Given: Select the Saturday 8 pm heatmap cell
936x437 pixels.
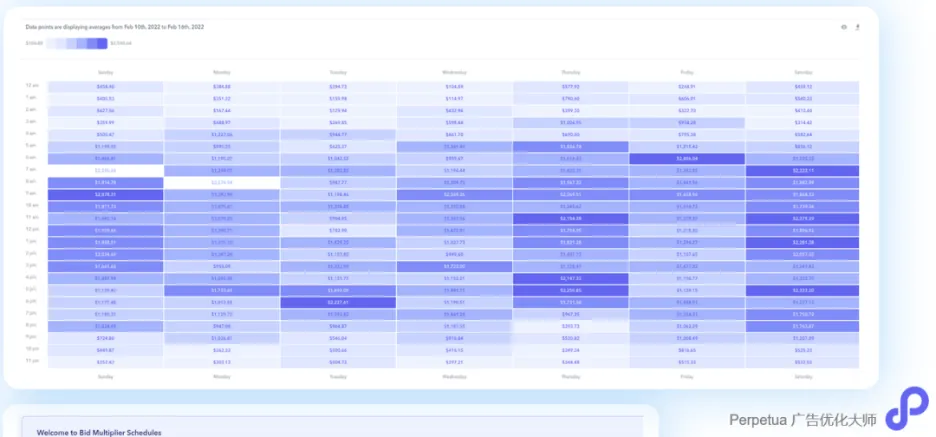Looking at the screenshot, I should click(x=803, y=327).
